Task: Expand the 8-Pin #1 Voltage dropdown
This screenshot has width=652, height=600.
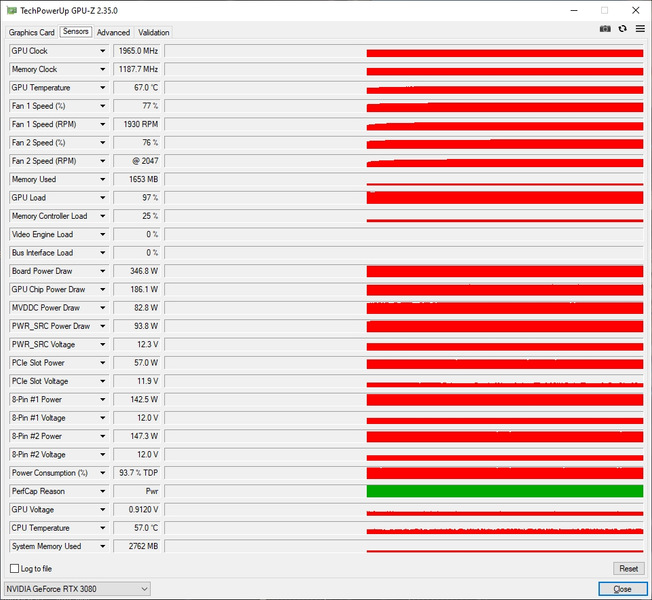Action: 102,418
